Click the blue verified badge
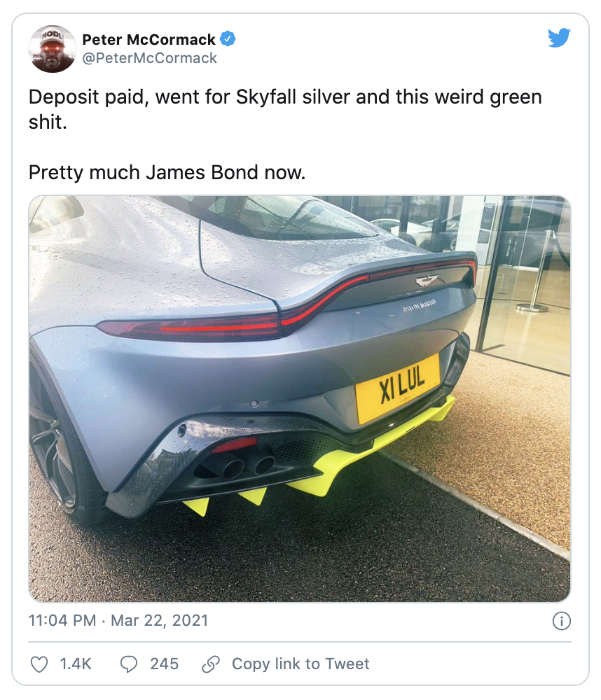Image resolution: width=601 pixels, height=700 pixels. [x=228, y=38]
